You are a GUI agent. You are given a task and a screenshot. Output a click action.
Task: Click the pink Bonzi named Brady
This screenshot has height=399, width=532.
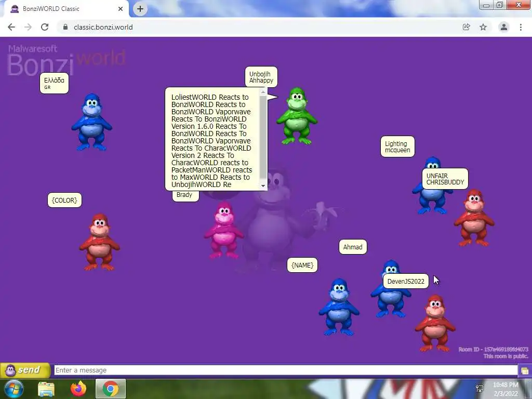click(223, 230)
